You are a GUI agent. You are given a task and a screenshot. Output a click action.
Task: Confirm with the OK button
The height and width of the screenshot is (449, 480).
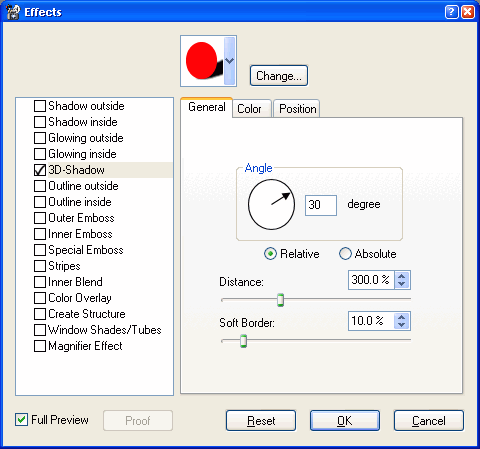coord(345,421)
